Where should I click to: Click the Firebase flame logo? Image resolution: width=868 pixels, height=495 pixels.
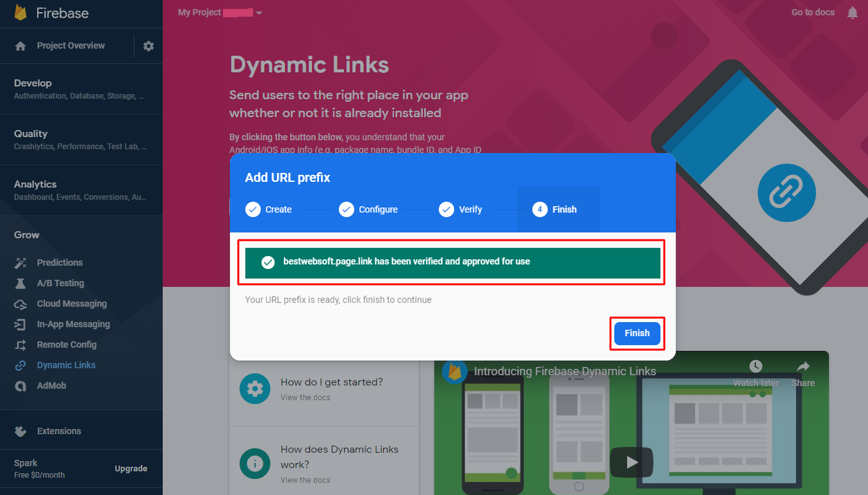(x=20, y=12)
